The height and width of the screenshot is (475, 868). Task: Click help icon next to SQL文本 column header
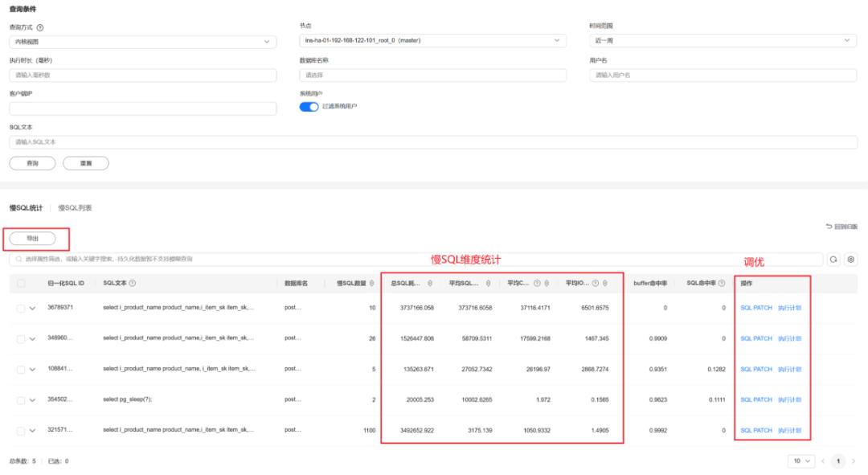[x=133, y=283]
